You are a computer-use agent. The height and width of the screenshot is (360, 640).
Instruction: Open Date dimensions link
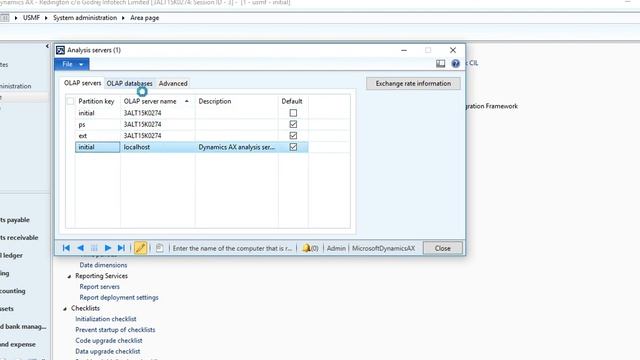click(x=103, y=265)
